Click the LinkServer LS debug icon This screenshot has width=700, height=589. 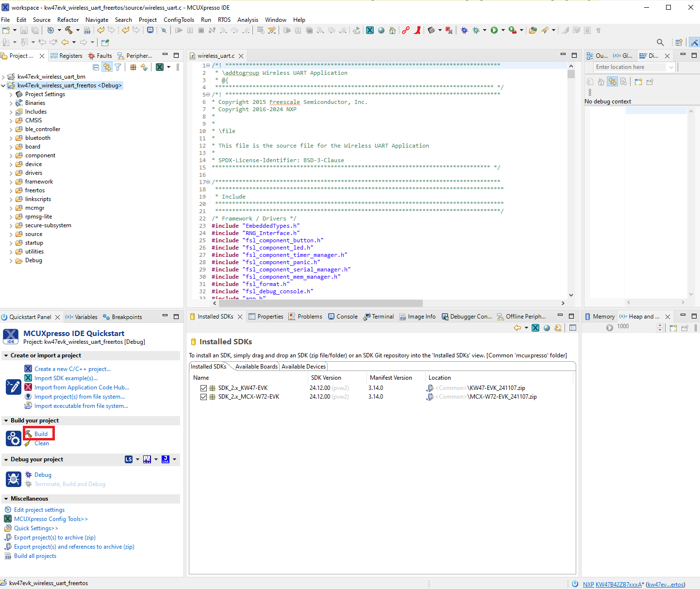129,459
